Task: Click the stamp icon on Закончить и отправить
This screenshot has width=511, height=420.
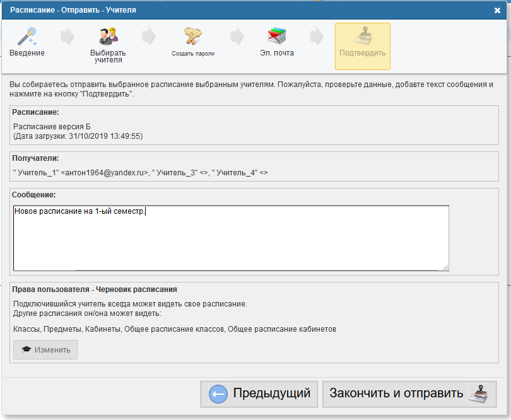Action: tap(479, 394)
